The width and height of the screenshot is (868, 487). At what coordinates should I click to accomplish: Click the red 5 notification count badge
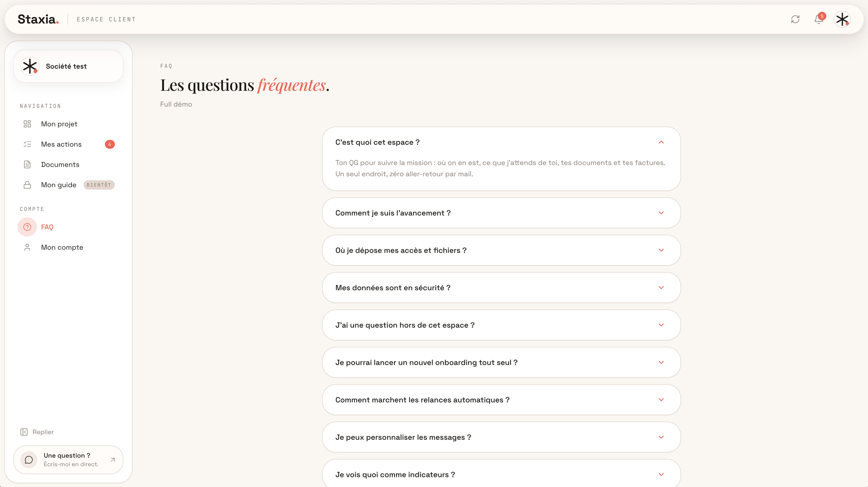822,16
